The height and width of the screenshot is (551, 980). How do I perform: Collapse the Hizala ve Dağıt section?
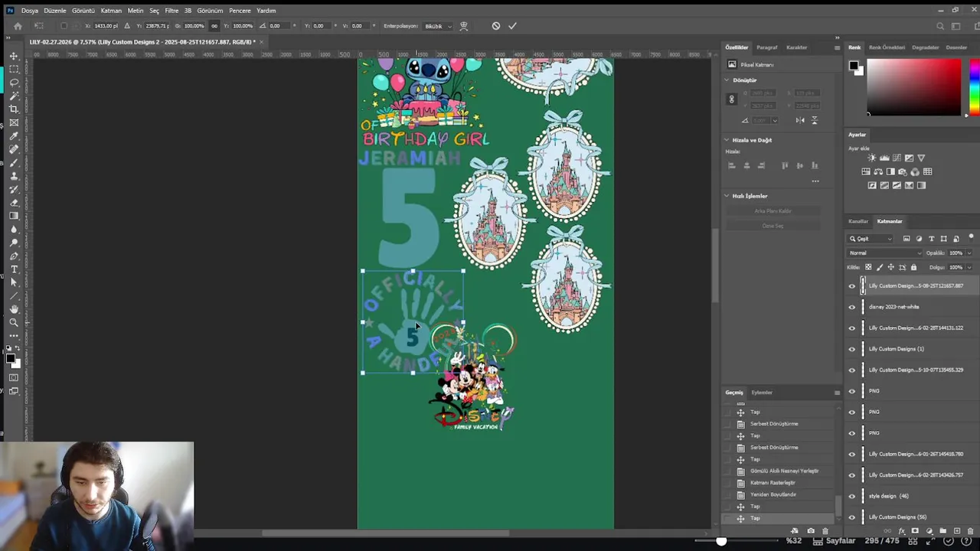727,140
